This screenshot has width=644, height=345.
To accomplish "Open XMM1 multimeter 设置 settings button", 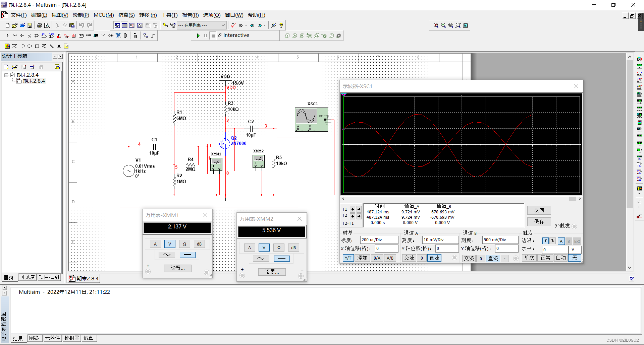I will [x=177, y=268].
